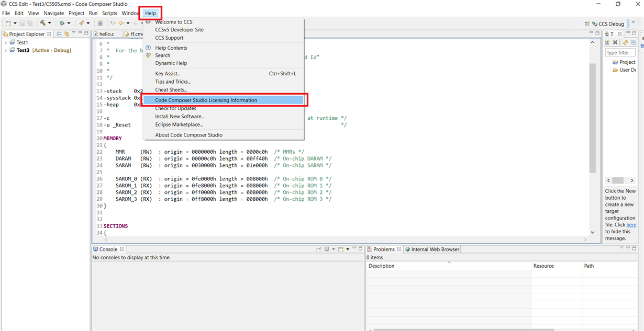The image size is (644, 331).
Task: Click the type filter text field
Action: pos(620,52)
